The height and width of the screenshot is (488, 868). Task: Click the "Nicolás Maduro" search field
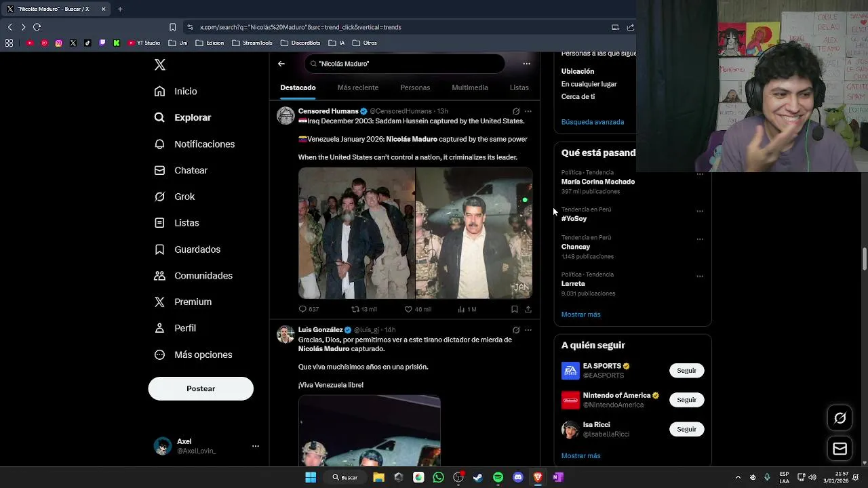coord(404,64)
